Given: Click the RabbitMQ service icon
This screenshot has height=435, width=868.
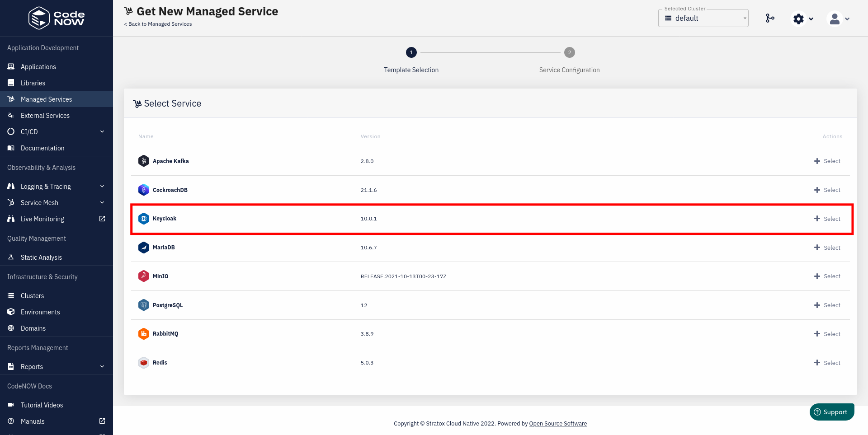Looking at the screenshot, I should pyautogui.click(x=144, y=334).
